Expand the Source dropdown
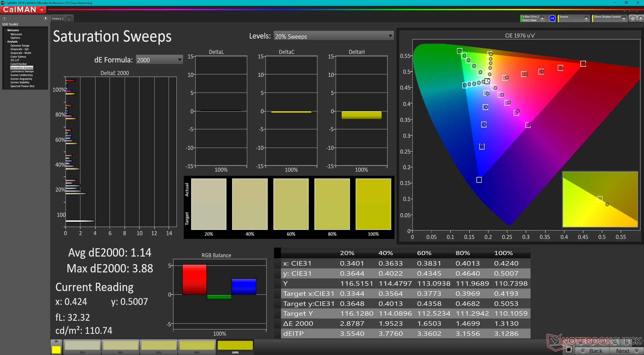This screenshot has height=355, width=644. coord(574,18)
